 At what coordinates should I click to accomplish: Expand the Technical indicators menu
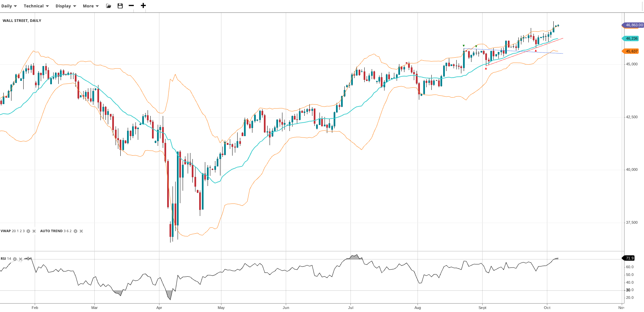tap(36, 6)
